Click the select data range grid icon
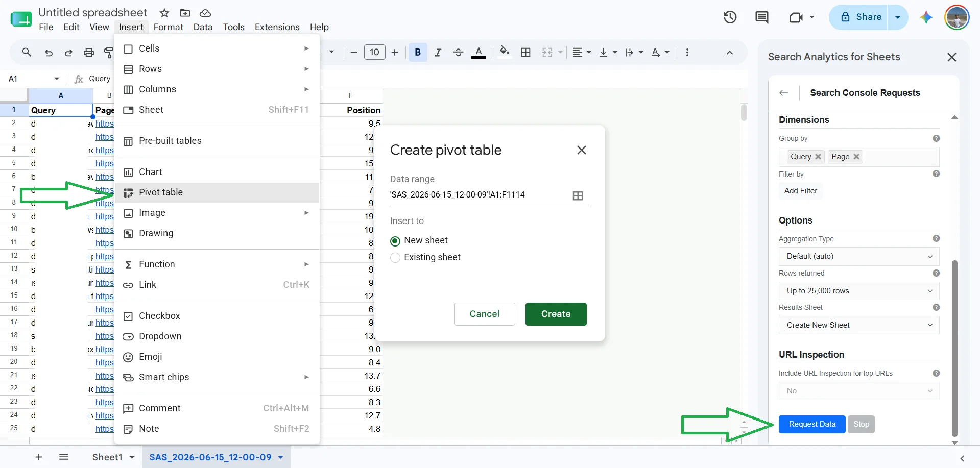Viewport: 980px width, 468px height. [578, 196]
